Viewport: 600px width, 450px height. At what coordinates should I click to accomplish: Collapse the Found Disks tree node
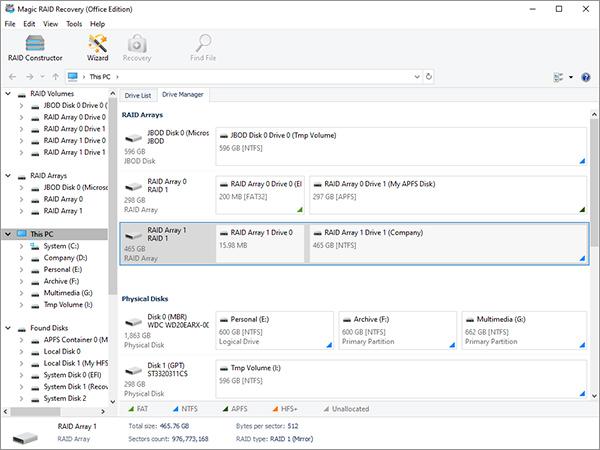tap(8, 328)
